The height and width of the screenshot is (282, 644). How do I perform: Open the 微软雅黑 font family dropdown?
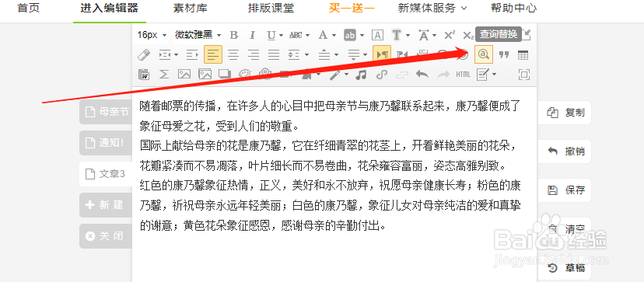pos(198,35)
